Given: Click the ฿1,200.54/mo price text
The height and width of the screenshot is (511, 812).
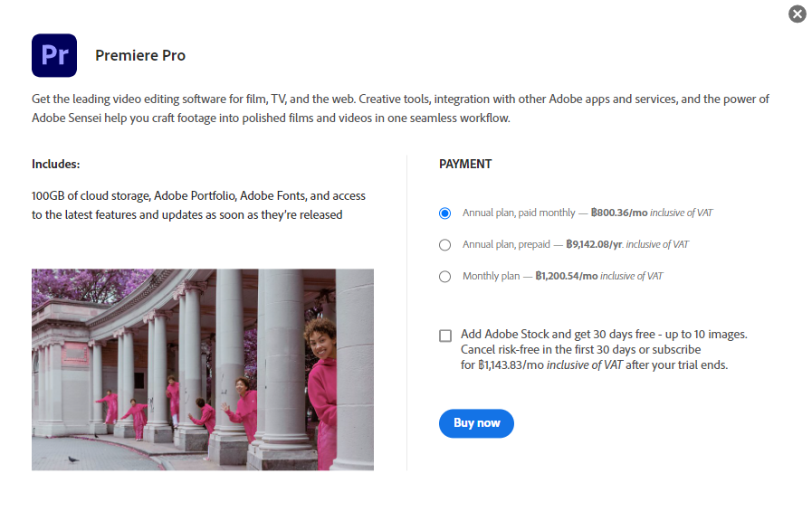Looking at the screenshot, I should 567,276.
